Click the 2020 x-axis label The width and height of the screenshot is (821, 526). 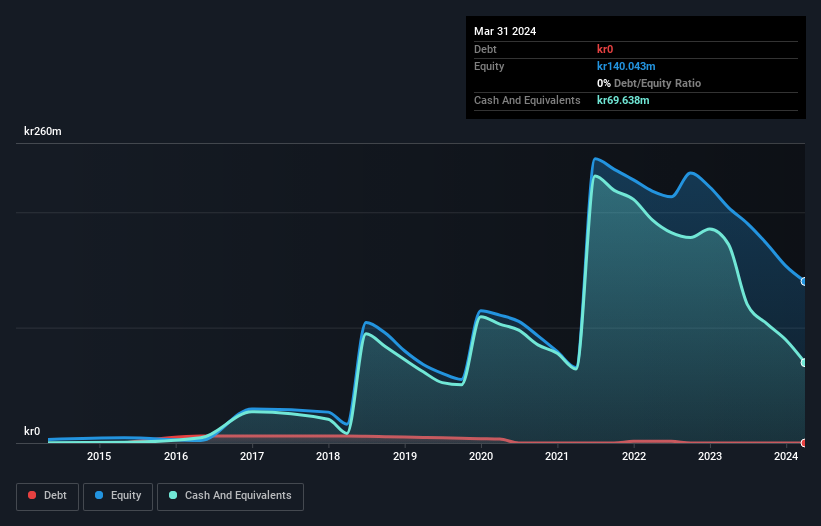point(481,456)
